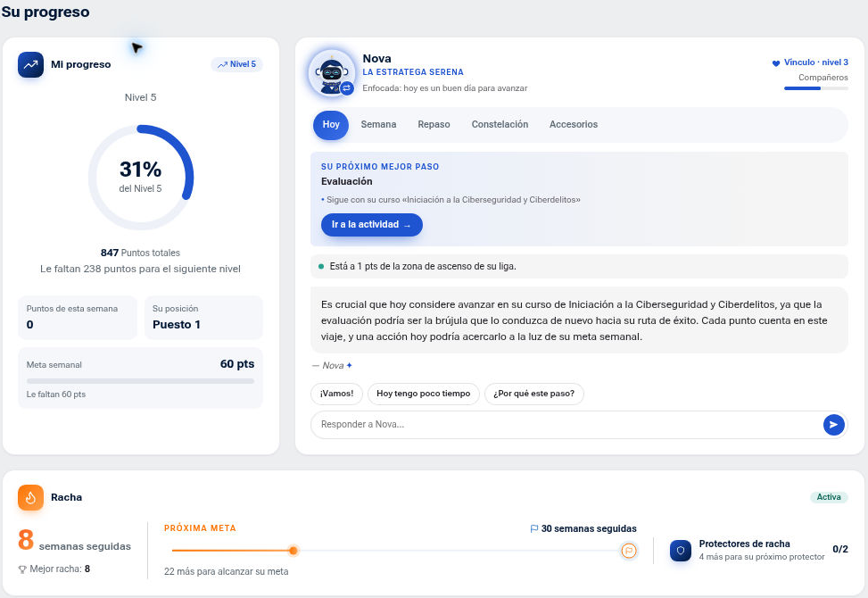Click the 0/2 protectors count
The image size is (868, 598).
point(840,549)
